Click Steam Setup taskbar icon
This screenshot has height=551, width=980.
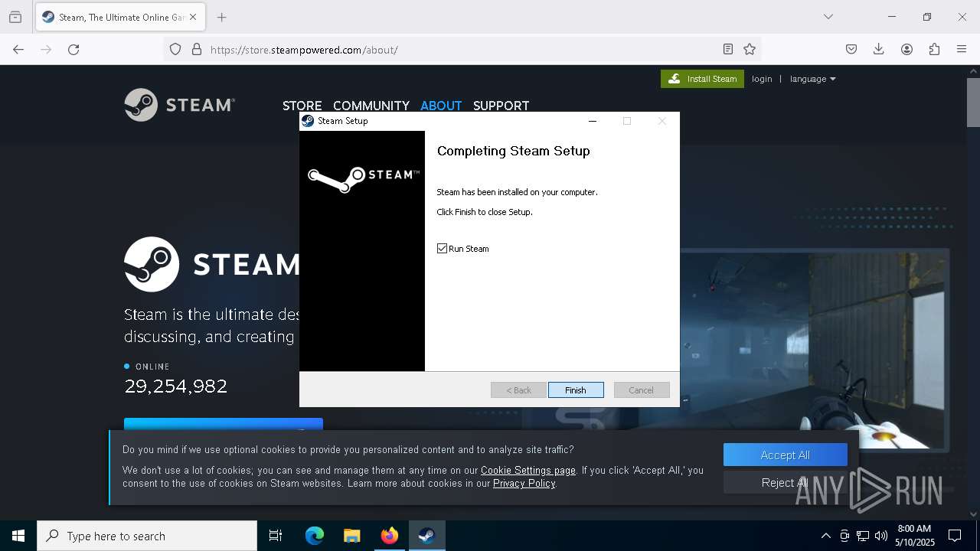(427, 536)
